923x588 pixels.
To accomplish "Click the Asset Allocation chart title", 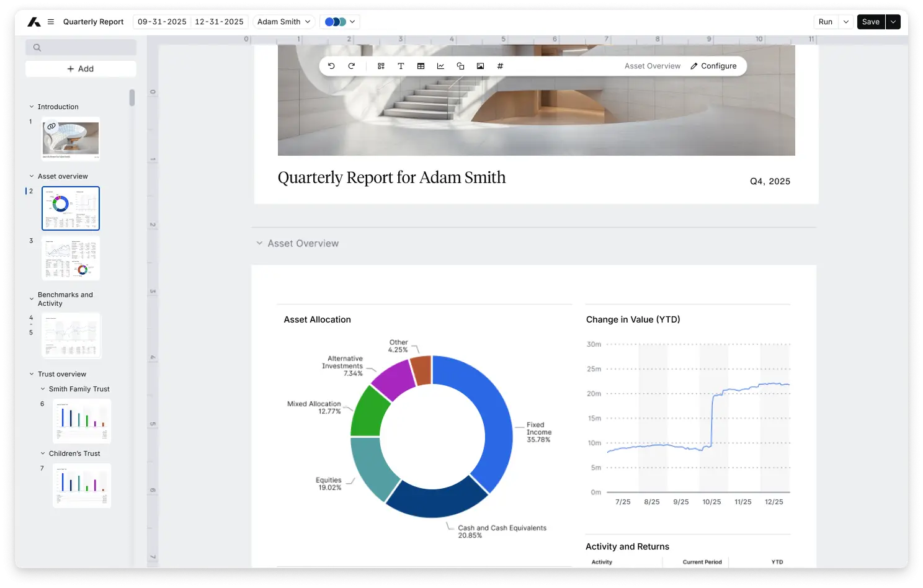I will 317,319.
